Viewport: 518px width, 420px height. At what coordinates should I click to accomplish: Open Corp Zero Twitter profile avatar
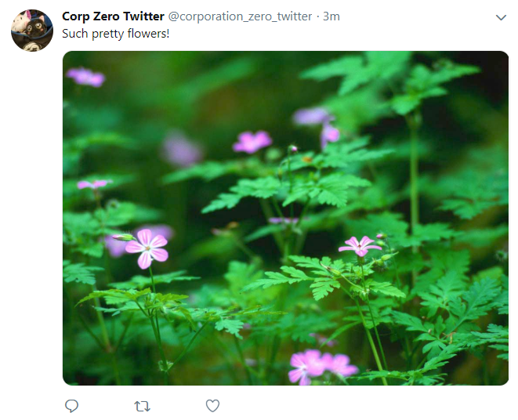coord(32,31)
